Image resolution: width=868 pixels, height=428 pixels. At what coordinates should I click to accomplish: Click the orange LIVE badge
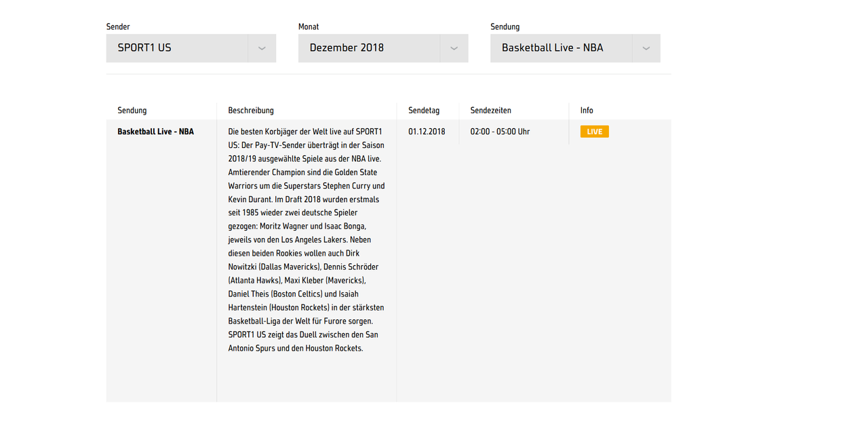click(595, 132)
